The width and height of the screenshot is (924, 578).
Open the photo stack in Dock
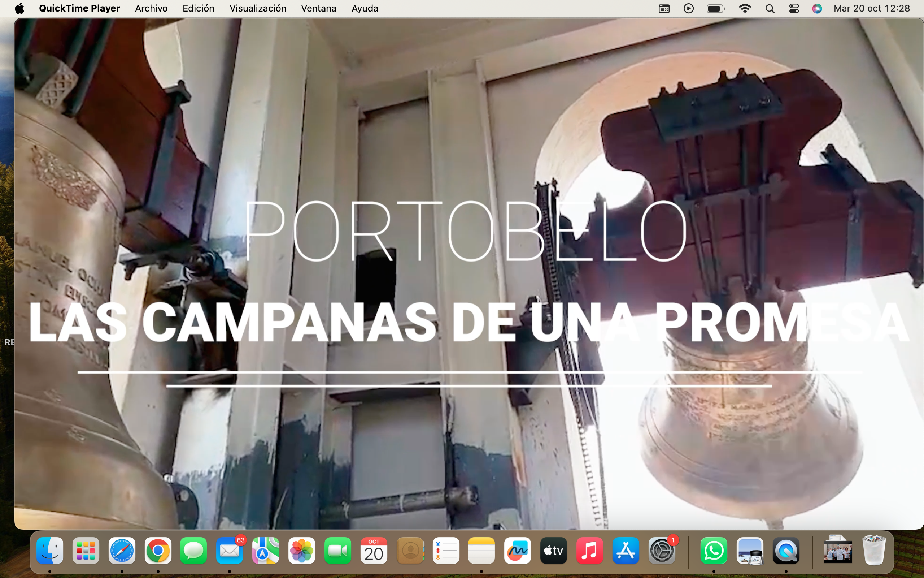point(838,550)
